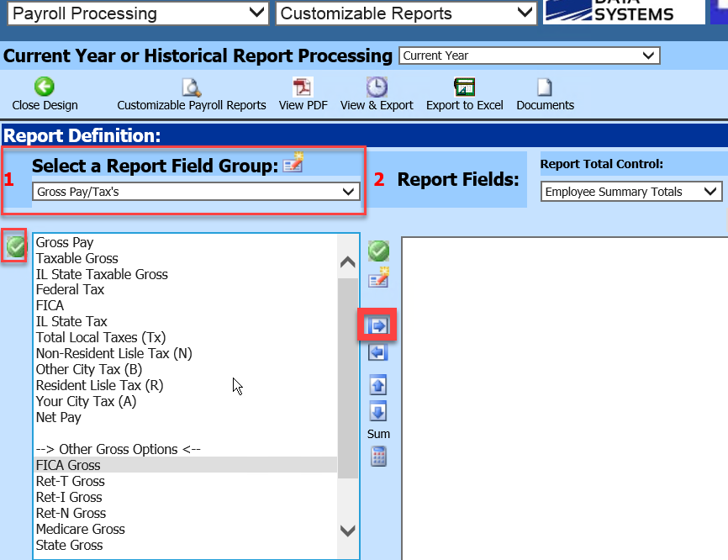Click the blue left-arrow remove field icon

click(x=378, y=353)
